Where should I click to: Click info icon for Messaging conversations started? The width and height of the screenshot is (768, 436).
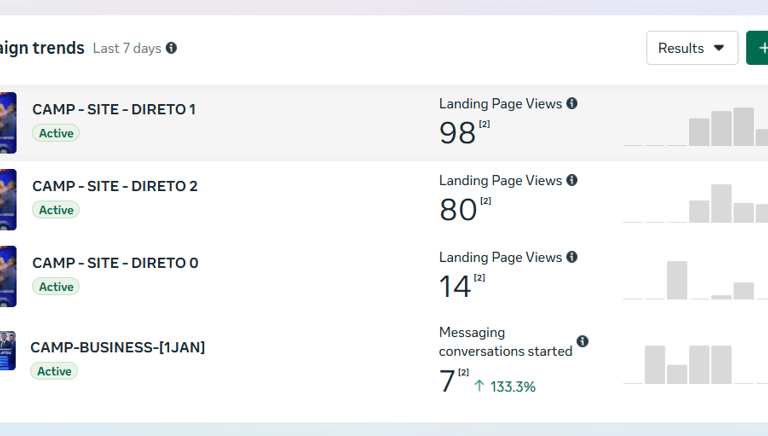point(583,341)
